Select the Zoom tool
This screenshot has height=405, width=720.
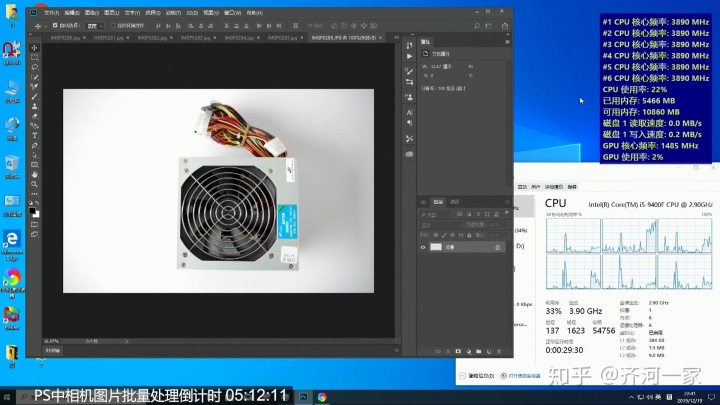tap(34, 184)
